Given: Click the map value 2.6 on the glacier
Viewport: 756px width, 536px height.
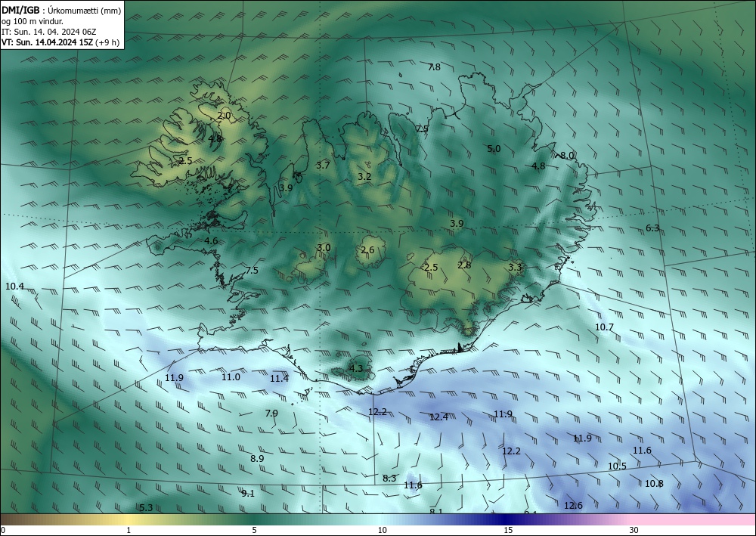Looking at the screenshot, I should [367, 250].
